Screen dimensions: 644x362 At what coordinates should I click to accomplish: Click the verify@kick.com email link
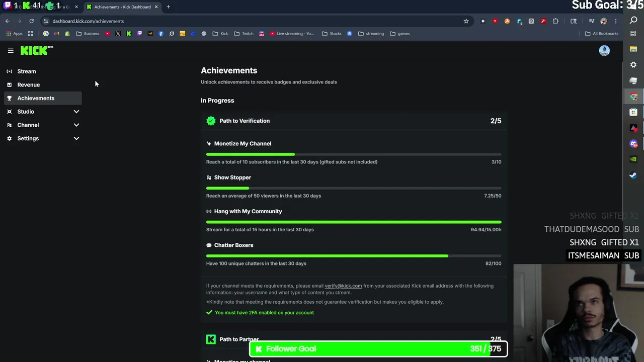(x=343, y=286)
